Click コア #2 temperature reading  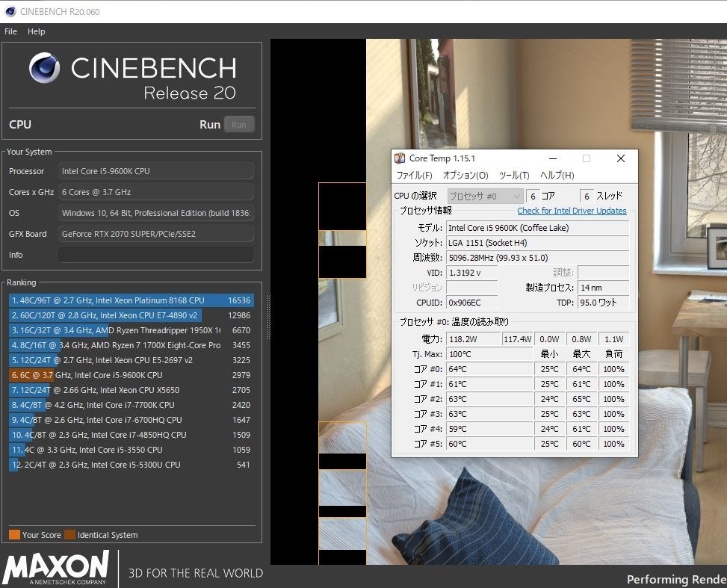tap(489, 399)
